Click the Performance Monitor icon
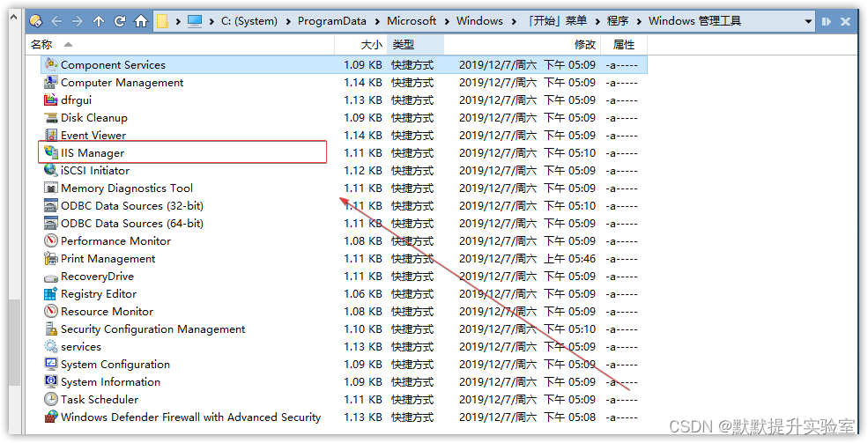This screenshot has height=443, width=868. point(51,241)
